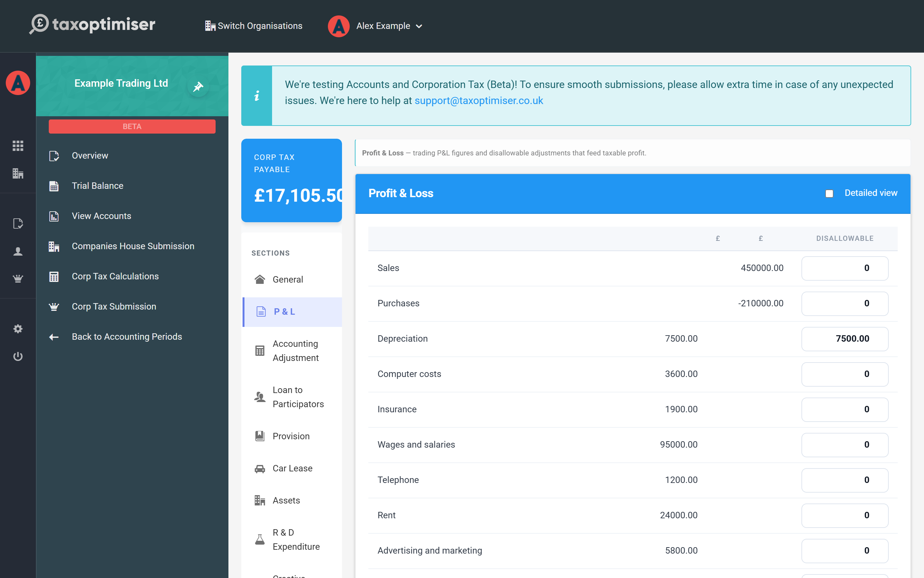Click the Sales value 450000.00

762,268
